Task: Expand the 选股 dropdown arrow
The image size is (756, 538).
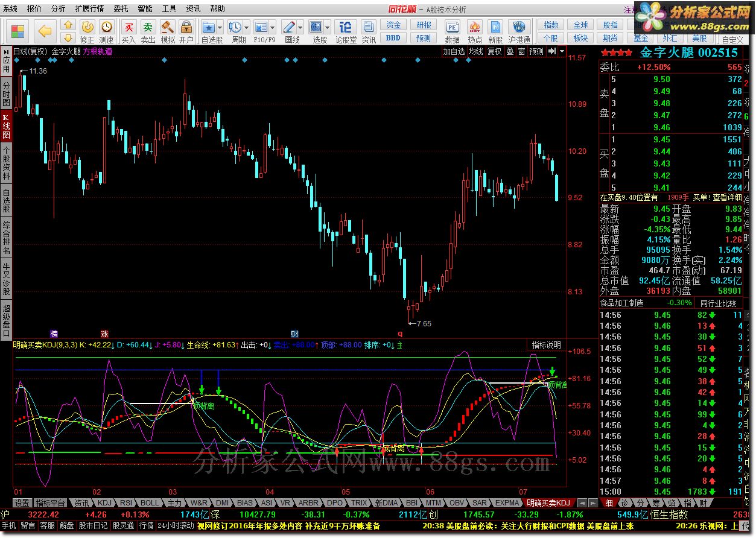Action: point(328,27)
